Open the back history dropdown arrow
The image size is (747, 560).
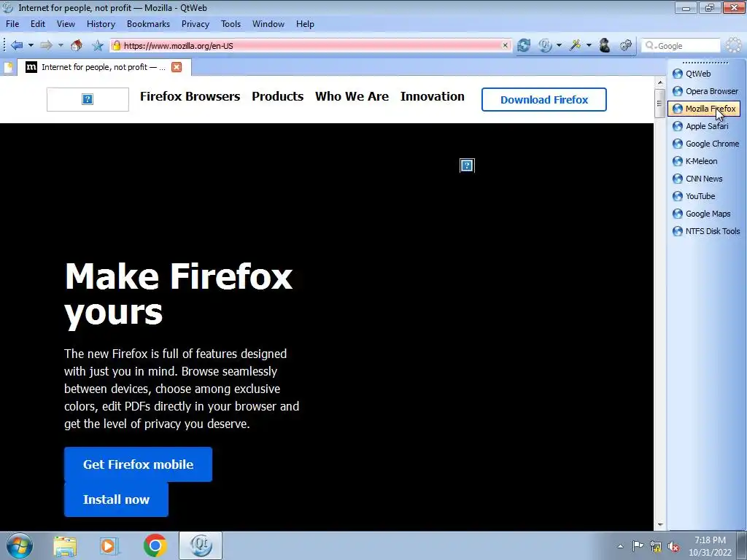31,45
